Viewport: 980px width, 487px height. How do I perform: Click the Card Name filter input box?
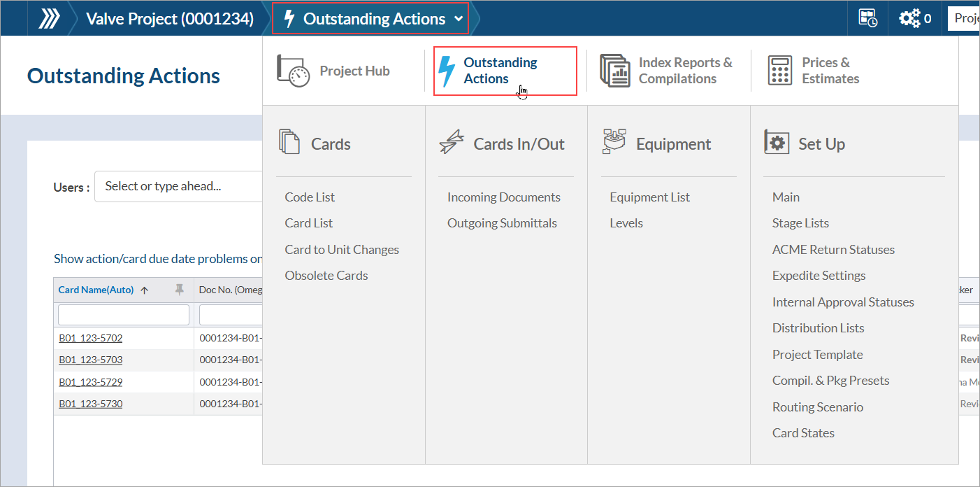click(x=124, y=315)
